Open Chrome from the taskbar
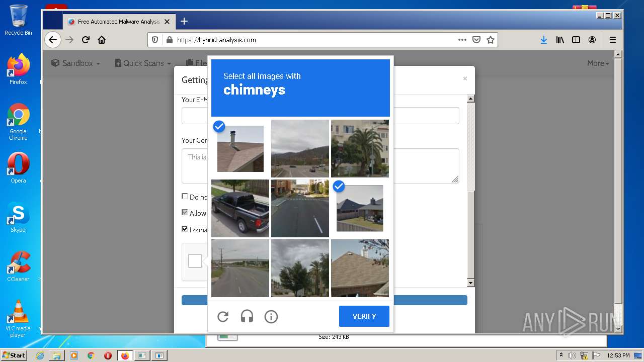 tap(91, 355)
